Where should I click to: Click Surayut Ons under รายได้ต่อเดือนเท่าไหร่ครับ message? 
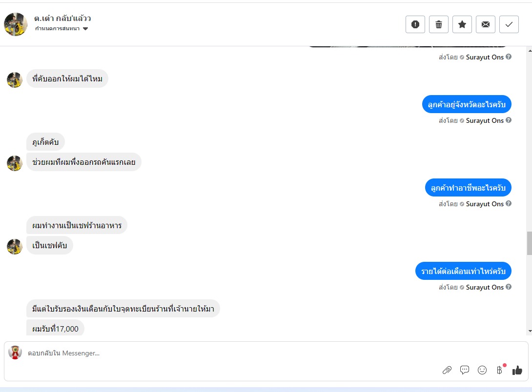[x=485, y=287]
